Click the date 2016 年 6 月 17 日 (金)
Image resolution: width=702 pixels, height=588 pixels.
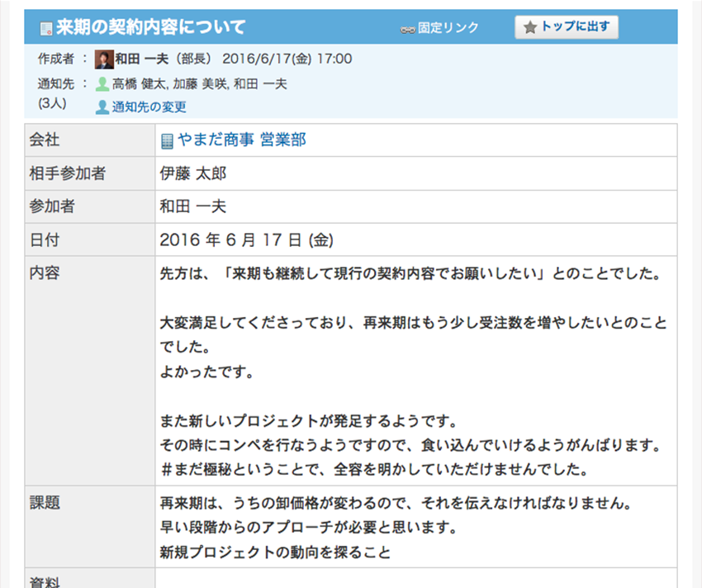[x=245, y=239]
